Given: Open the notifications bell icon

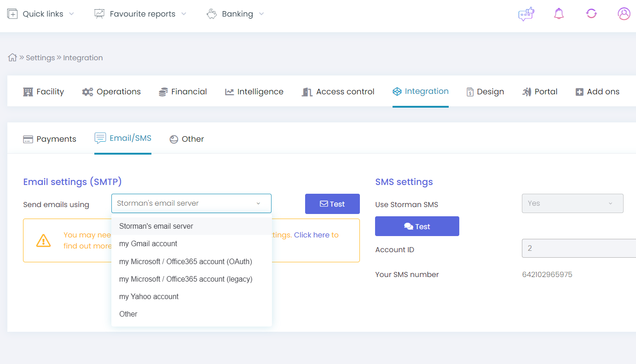Looking at the screenshot, I should click(x=559, y=14).
